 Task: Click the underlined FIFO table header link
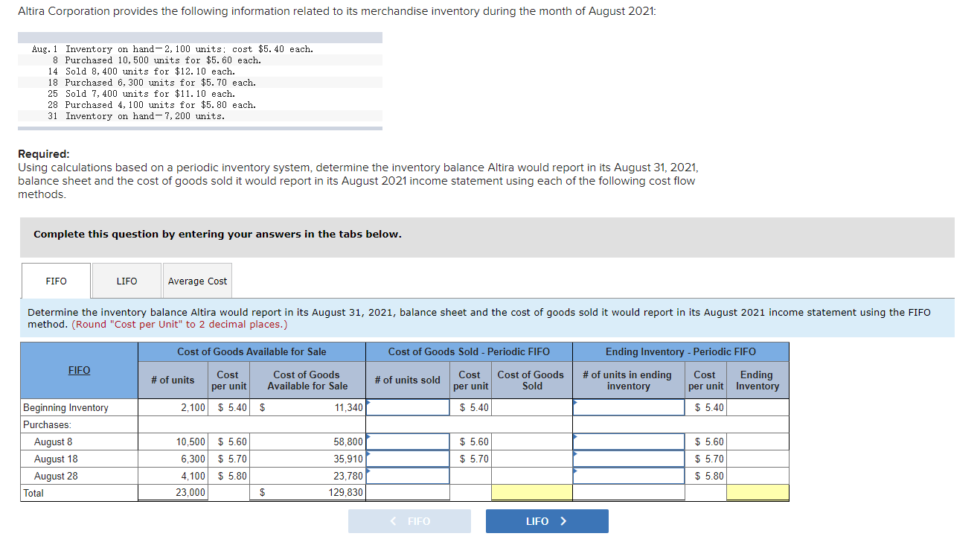[79, 370]
